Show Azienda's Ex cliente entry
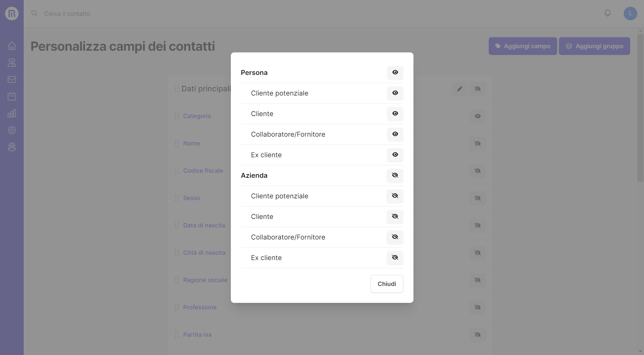The height and width of the screenshot is (355, 644). point(395,258)
